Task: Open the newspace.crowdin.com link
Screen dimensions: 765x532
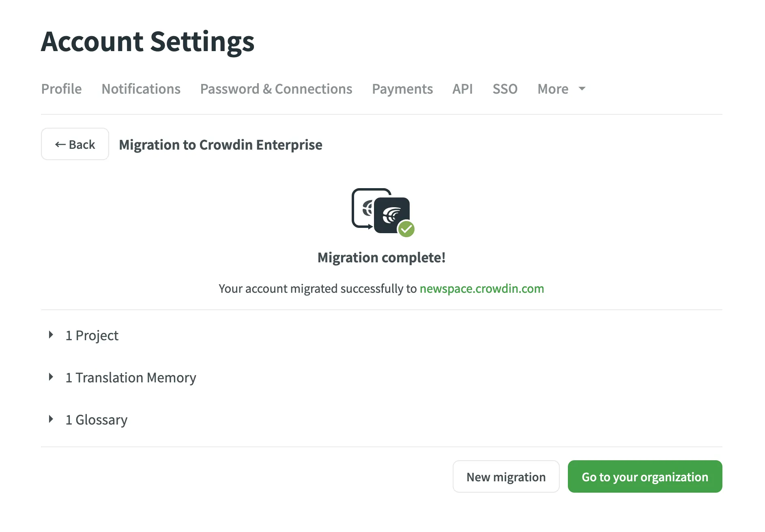Action: click(x=481, y=289)
